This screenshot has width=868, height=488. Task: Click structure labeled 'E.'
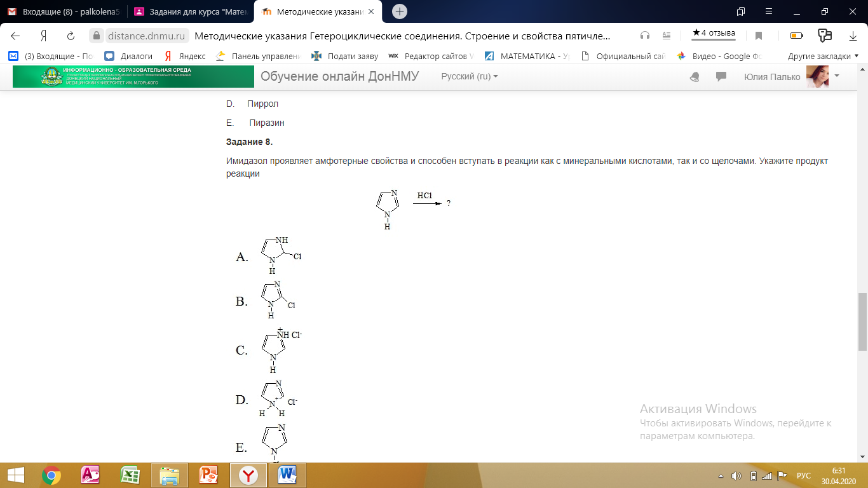click(275, 443)
